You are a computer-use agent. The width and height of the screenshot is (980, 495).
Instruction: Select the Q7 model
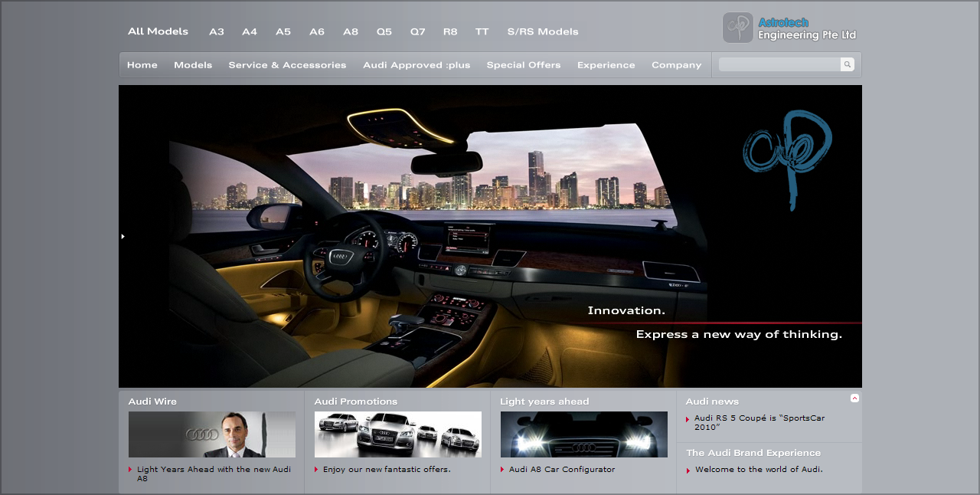[x=417, y=31]
